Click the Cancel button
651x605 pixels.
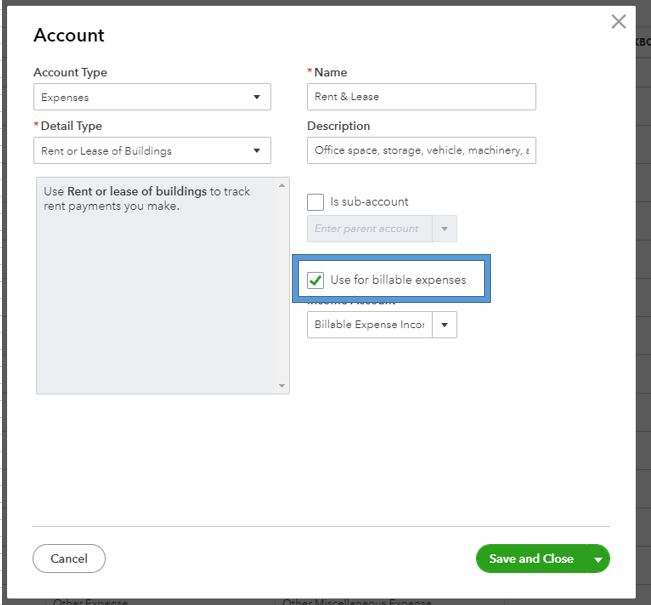click(69, 559)
